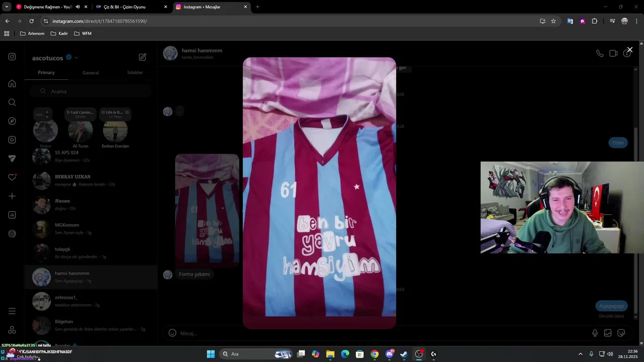Open the Hasan conversation

pos(91,205)
